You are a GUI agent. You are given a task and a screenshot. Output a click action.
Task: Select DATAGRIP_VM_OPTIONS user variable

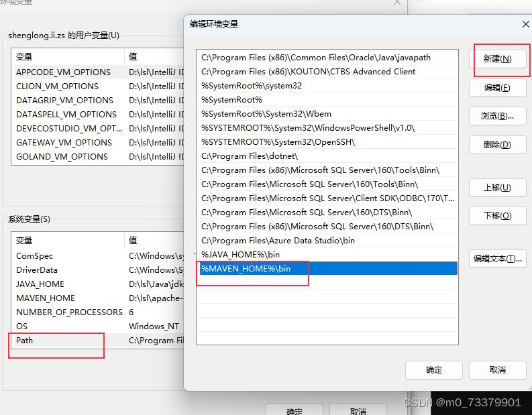(x=98, y=101)
